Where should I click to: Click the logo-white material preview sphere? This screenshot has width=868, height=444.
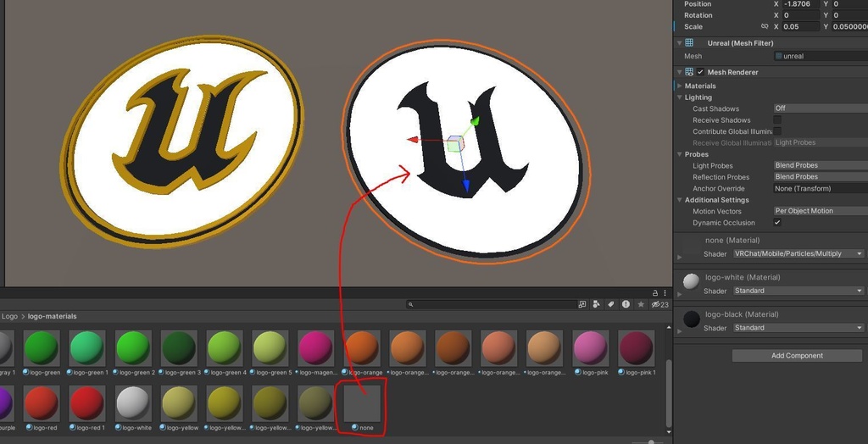692,282
